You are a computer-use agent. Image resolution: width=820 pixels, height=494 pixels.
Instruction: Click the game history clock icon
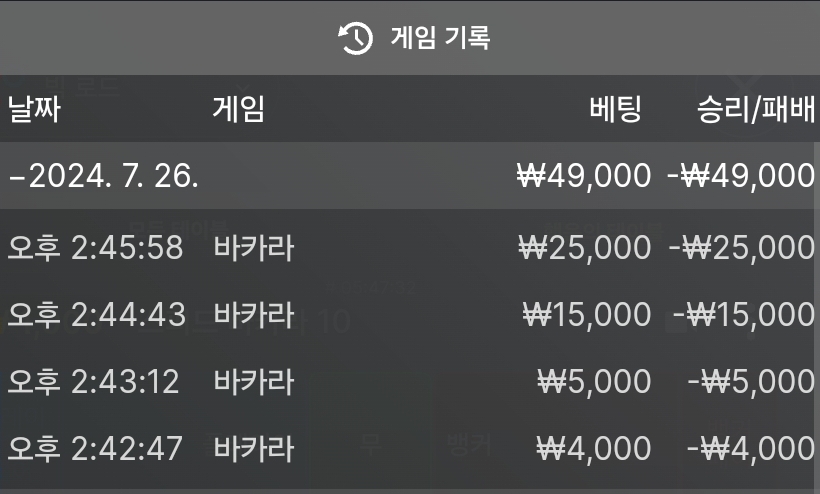pyautogui.click(x=355, y=38)
